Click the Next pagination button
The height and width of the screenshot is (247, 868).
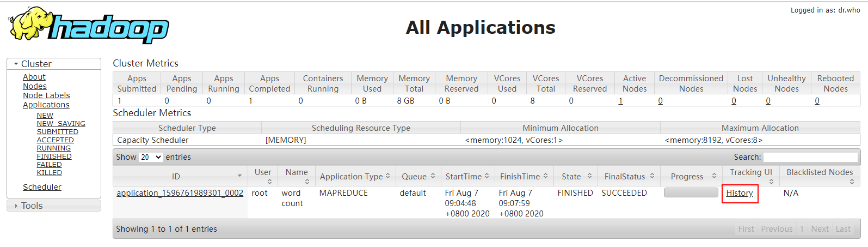point(820,229)
